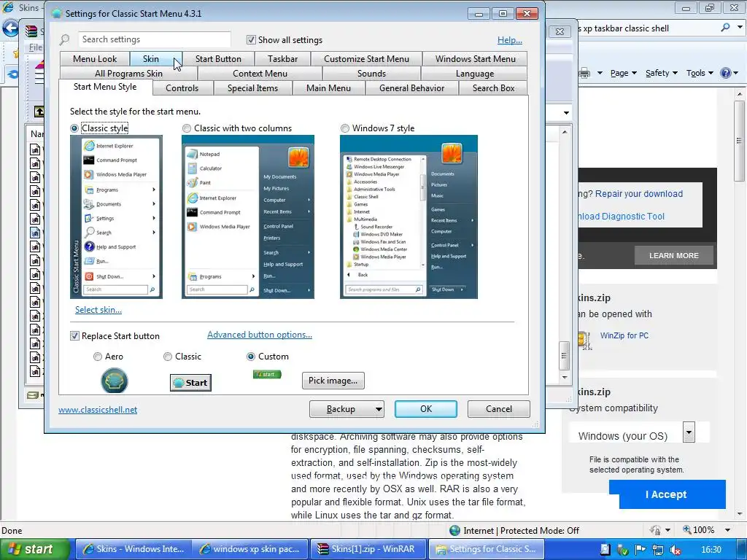
Task: Click the Cancel button
Action: 499,409
